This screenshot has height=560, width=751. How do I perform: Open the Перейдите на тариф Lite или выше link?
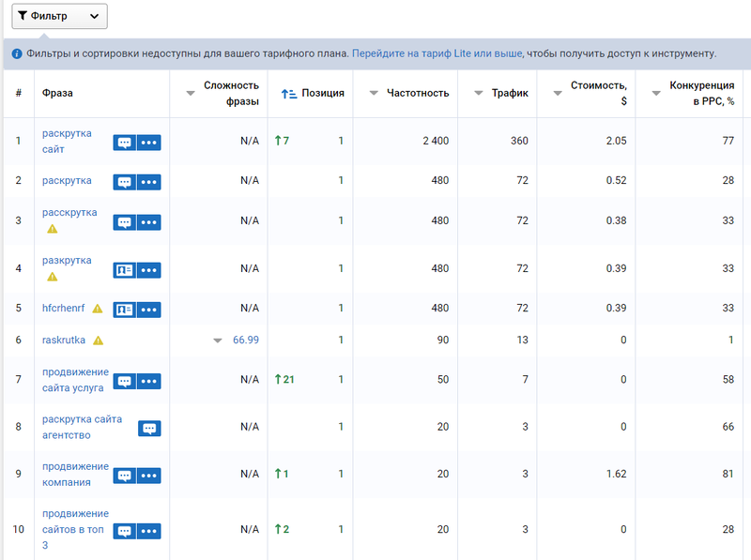click(x=437, y=53)
